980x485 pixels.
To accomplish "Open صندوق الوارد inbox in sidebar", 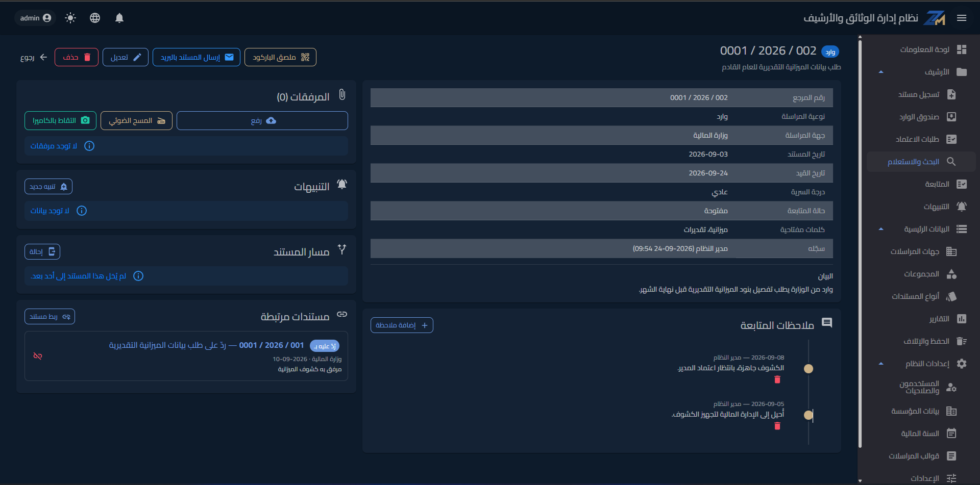I will (921, 117).
